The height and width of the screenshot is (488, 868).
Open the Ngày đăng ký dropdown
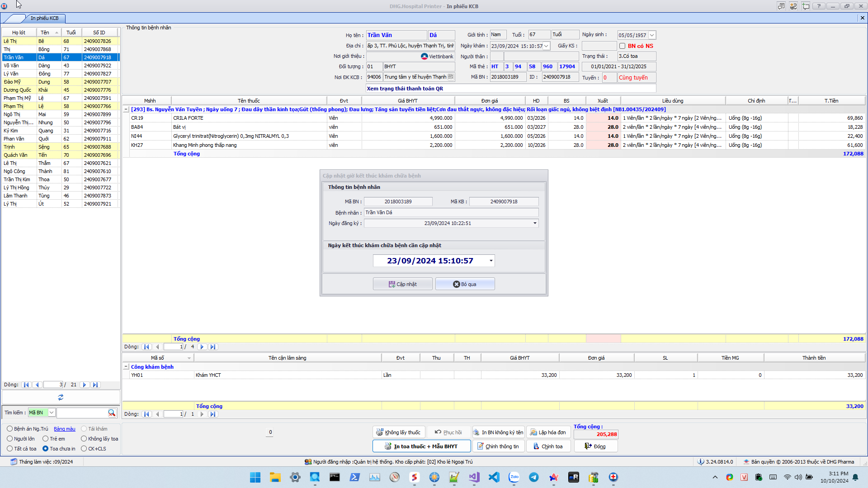(535, 223)
